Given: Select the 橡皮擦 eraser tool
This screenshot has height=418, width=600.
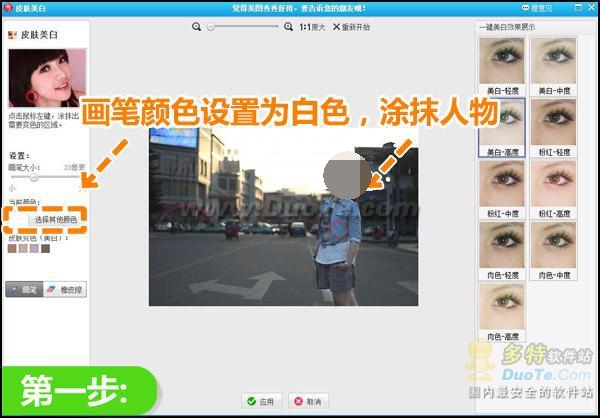Looking at the screenshot, I should (x=65, y=290).
